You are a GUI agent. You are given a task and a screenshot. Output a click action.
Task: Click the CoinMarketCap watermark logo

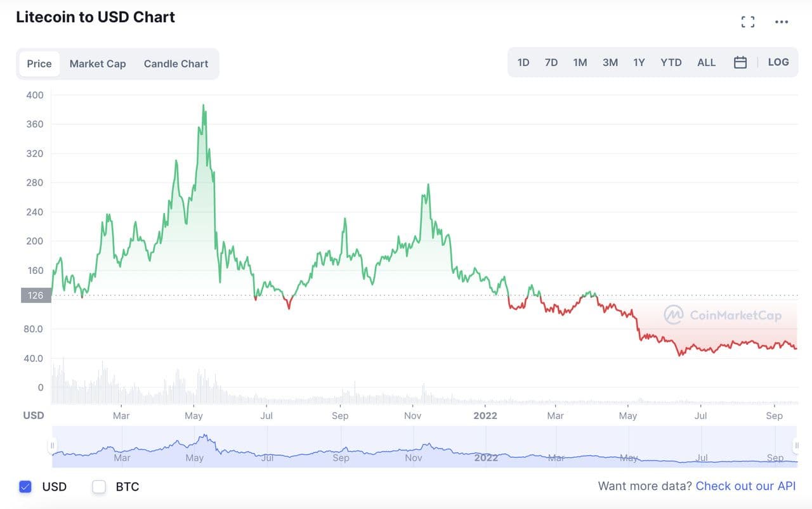tap(722, 315)
